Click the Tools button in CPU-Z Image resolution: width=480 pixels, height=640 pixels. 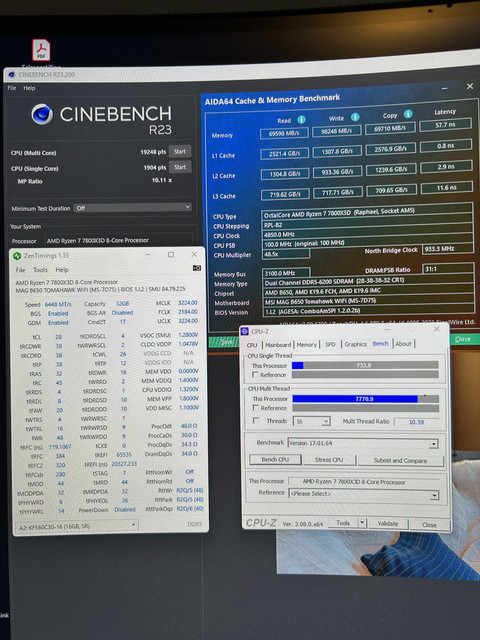coord(343,523)
